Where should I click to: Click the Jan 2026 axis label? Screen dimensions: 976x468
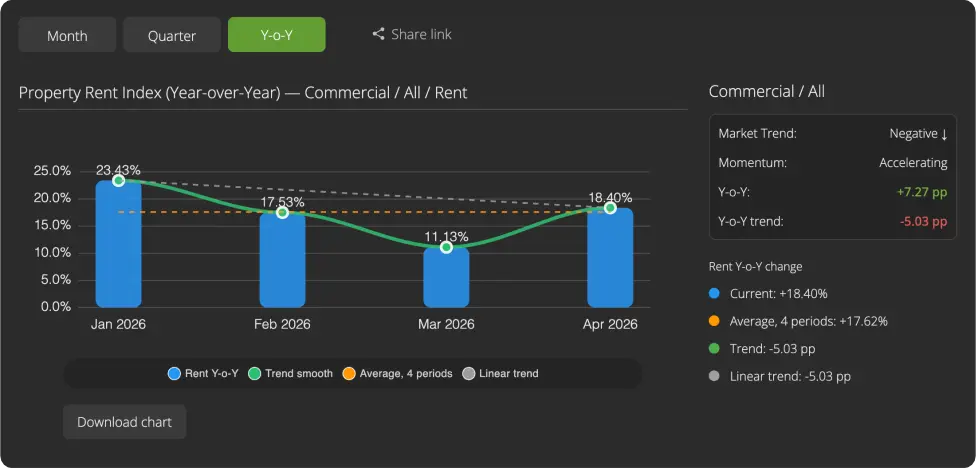point(118,324)
